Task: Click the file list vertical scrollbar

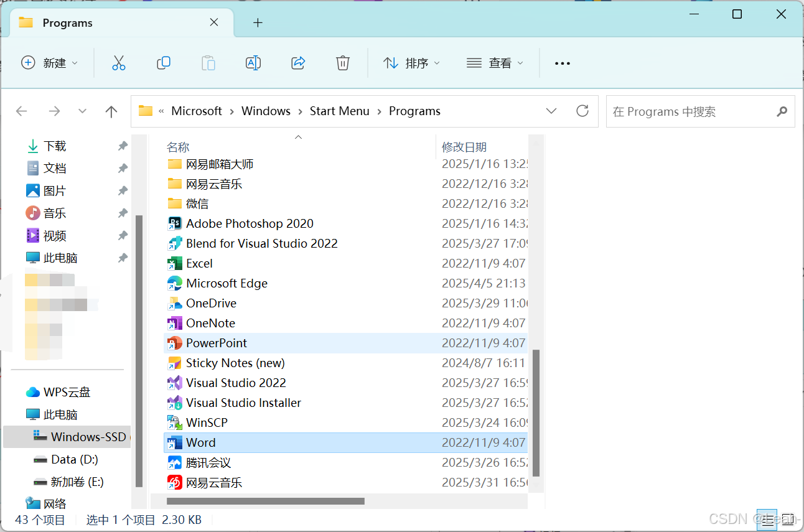Action: pos(536,413)
